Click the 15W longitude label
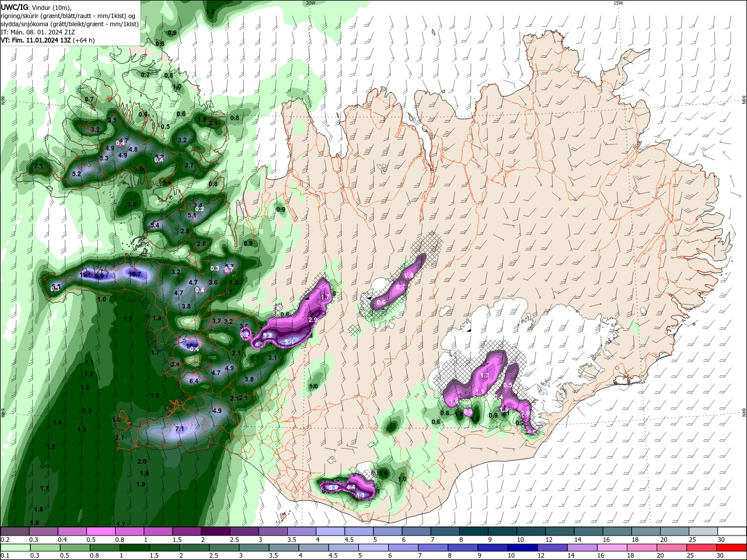The height and width of the screenshot is (560, 747). coord(618,3)
